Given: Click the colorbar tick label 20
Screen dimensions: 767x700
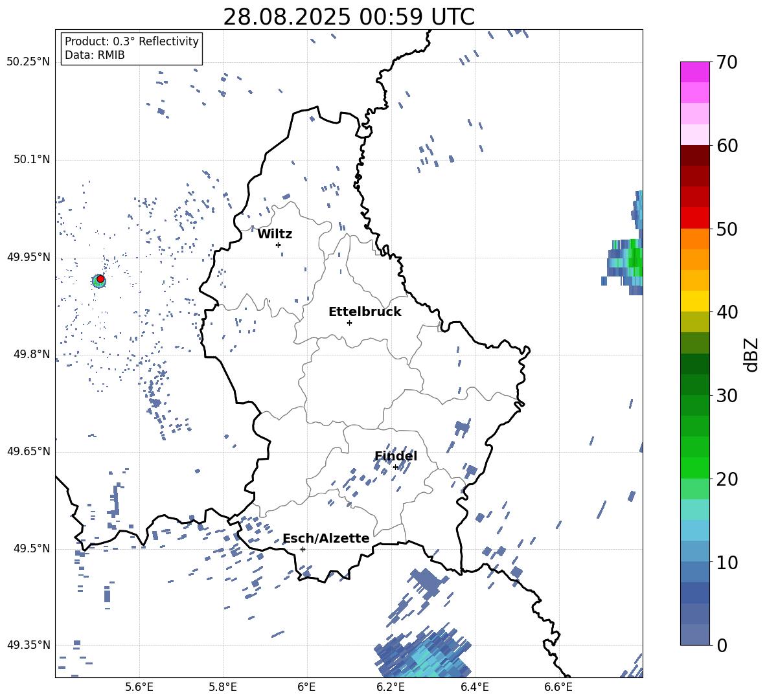Looking at the screenshot, I should pos(727,479).
